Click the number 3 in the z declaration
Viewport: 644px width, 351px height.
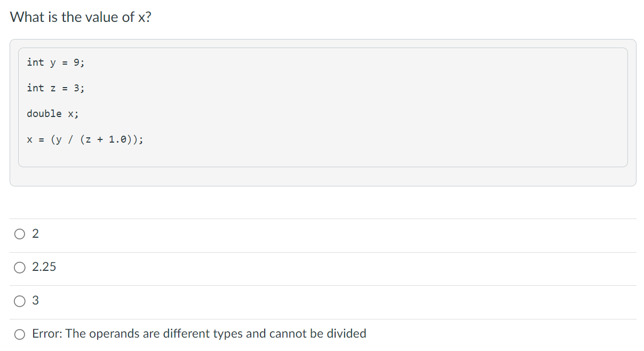point(76,88)
